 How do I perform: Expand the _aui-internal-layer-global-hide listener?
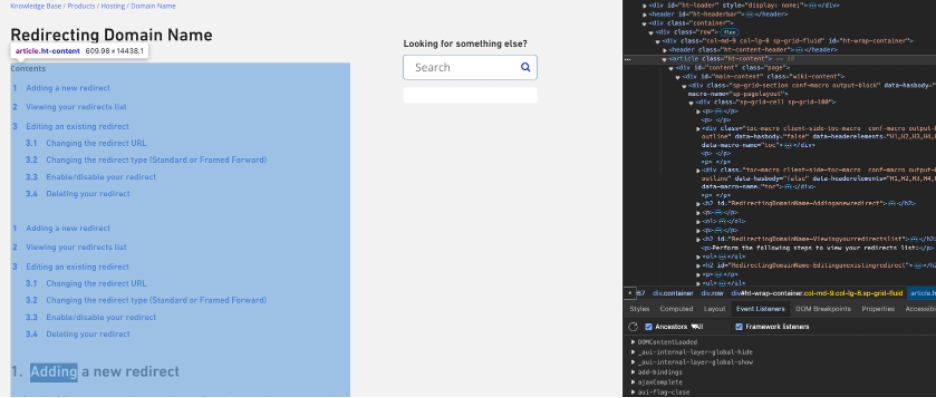click(633, 352)
